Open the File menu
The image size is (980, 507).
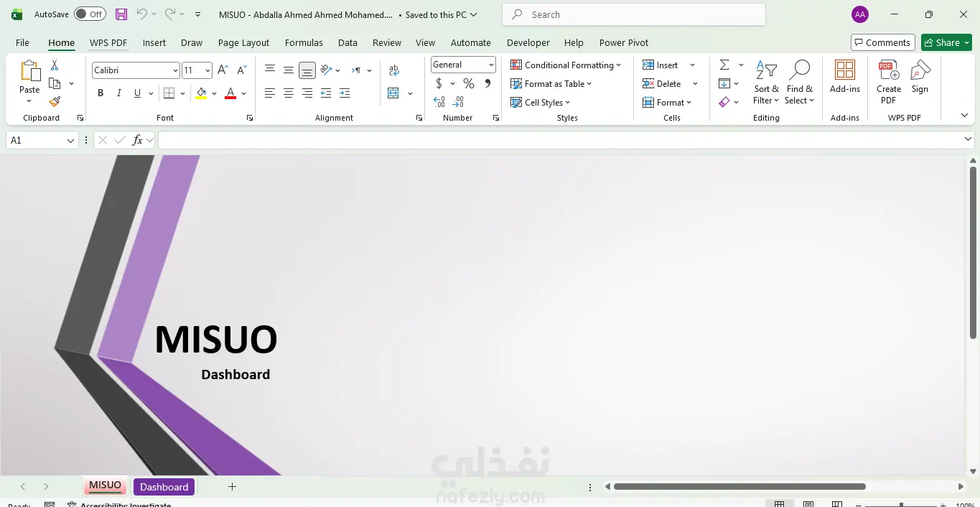[22, 42]
